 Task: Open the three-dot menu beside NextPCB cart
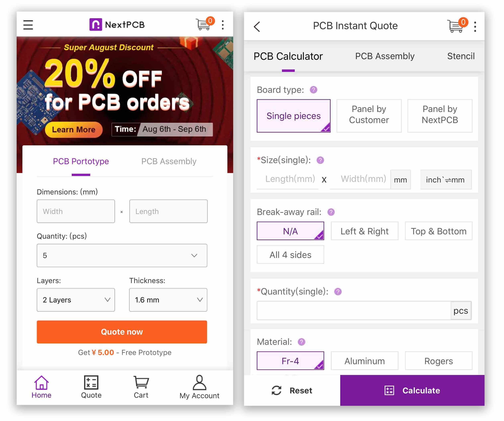click(x=223, y=25)
